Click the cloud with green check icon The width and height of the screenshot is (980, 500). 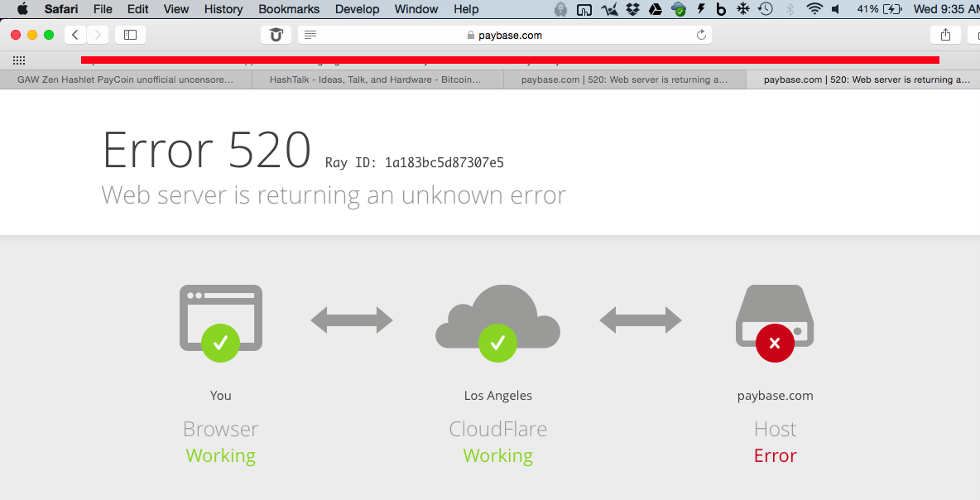[678, 9]
